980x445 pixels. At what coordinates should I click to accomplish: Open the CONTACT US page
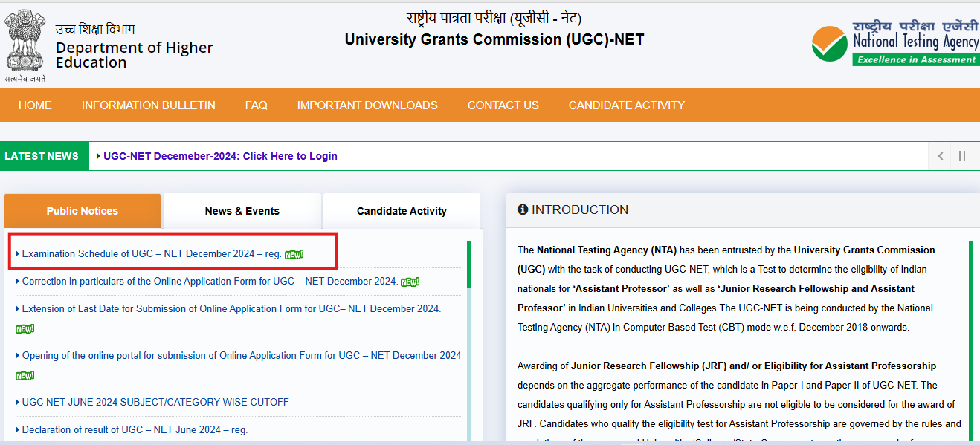click(x=503, y=105)
